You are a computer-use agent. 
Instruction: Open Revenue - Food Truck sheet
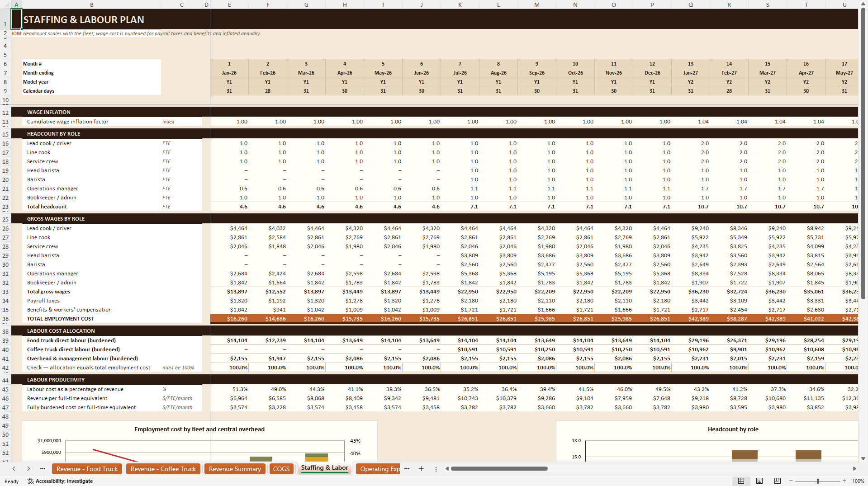[87, 469]
